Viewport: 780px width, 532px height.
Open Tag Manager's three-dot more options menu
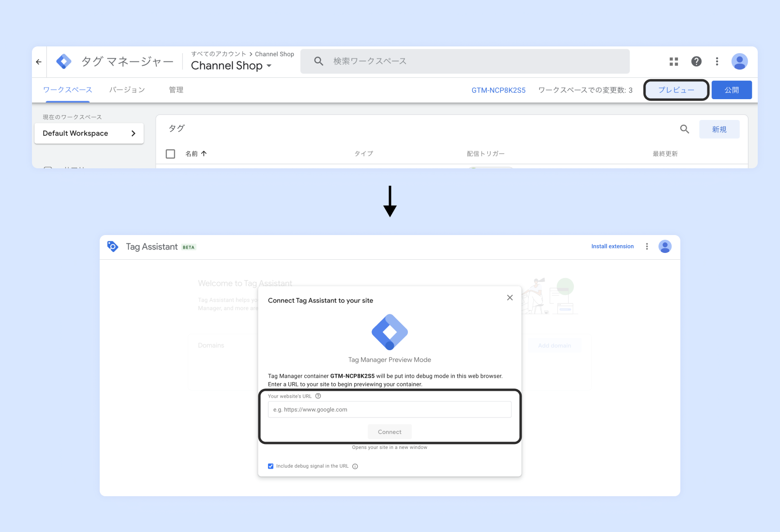[x=717, y=61]
